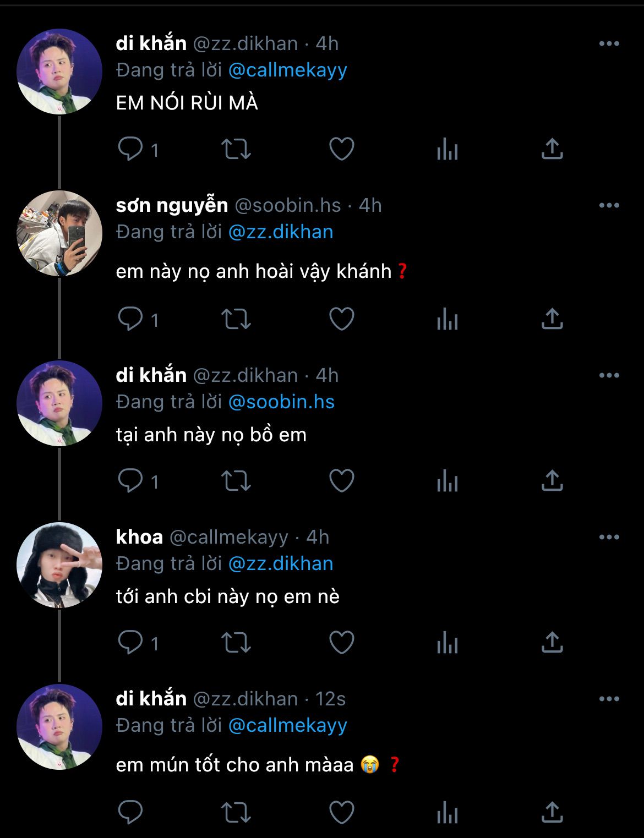Open sơn nguyễn's profile picture
Screen dimensions: 644x838
[x=59, y=233]
